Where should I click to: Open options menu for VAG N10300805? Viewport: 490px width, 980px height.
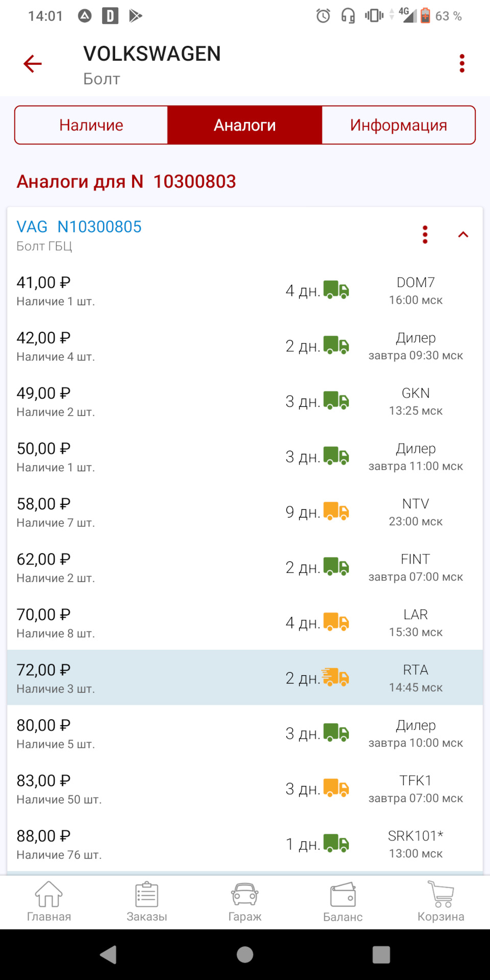[425, 235]
